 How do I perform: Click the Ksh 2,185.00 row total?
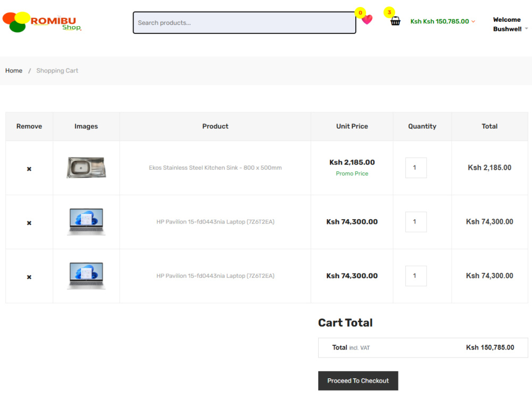[489, 168]
